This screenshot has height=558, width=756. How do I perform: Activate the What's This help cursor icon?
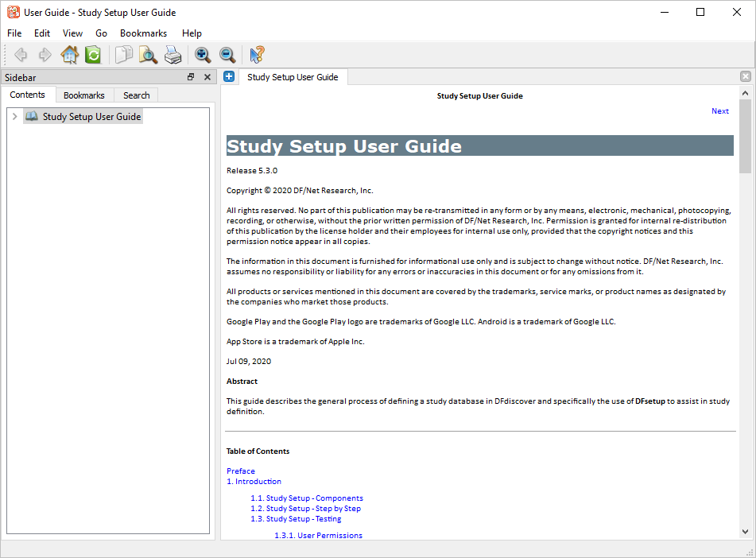pyautogui.click(x=257, y=55)
